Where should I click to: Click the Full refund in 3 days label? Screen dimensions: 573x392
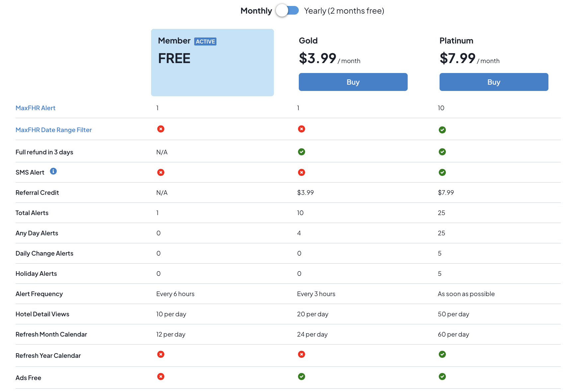click(44, 152)
